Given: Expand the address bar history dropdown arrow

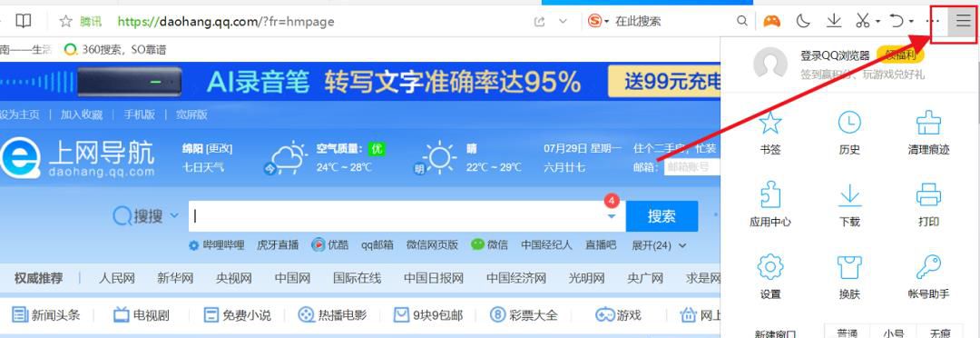Looking at the screenshot, I should click(563, 21).
